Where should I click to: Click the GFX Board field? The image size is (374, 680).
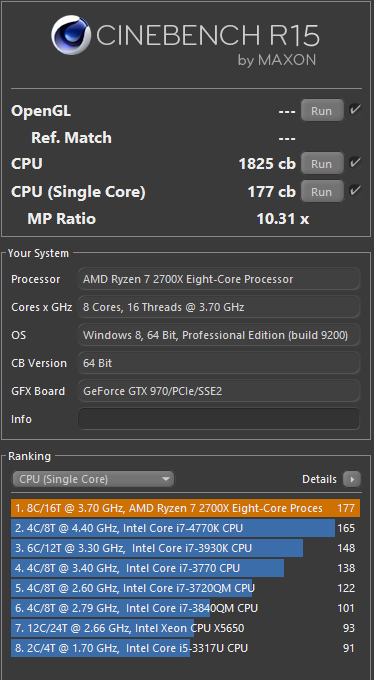(219, 391)
